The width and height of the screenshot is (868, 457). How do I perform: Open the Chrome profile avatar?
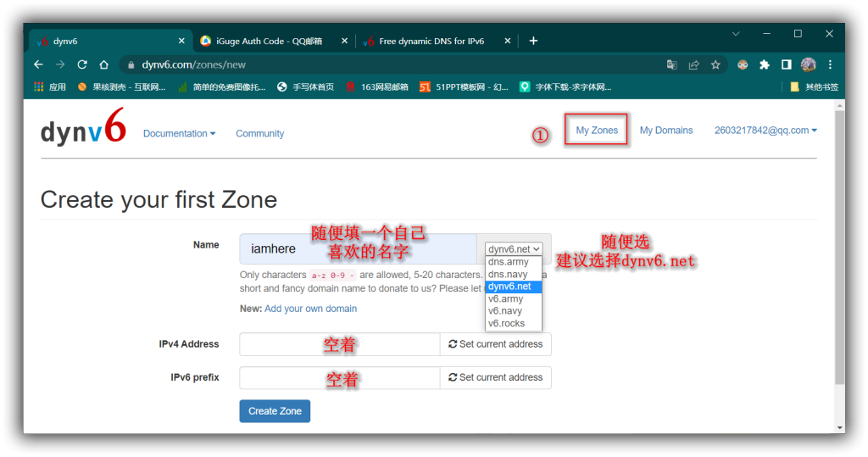tap(808, 64)
